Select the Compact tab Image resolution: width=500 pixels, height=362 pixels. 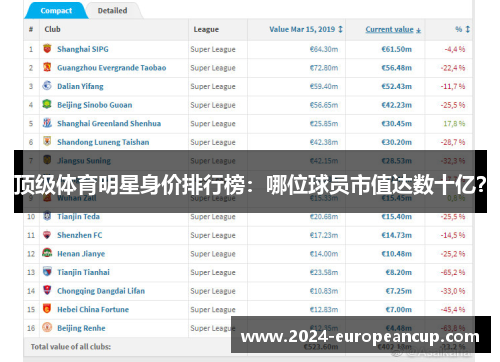pyautogui.click(x=56, y=11)
